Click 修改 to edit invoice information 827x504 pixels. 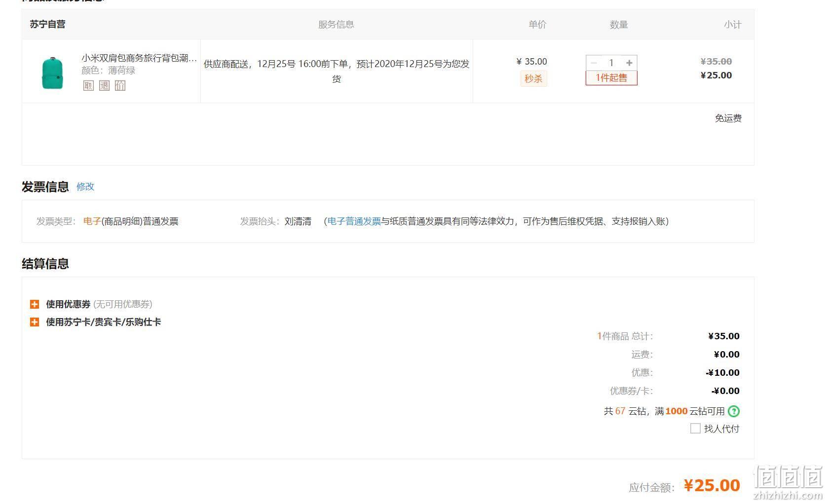[85, 186]
